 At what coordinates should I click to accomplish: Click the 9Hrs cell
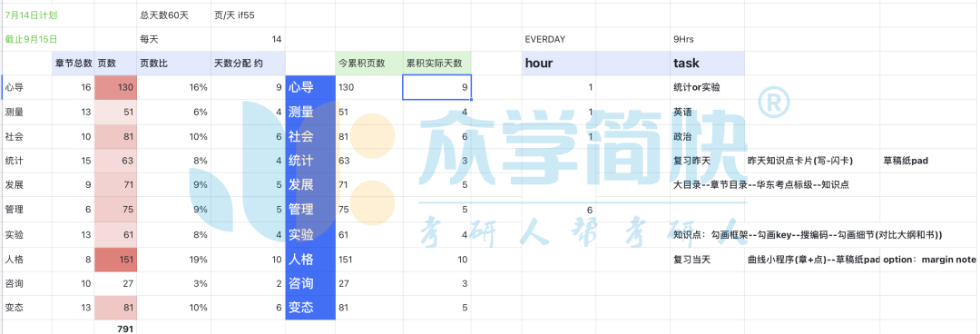(707, 39)
